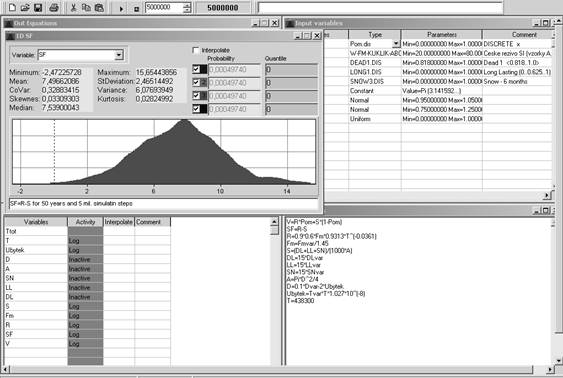Expand the Pom.dis type dropdown arrow
Image resolution: width=563 pixels, height=378 pixels.
(396, 43)
